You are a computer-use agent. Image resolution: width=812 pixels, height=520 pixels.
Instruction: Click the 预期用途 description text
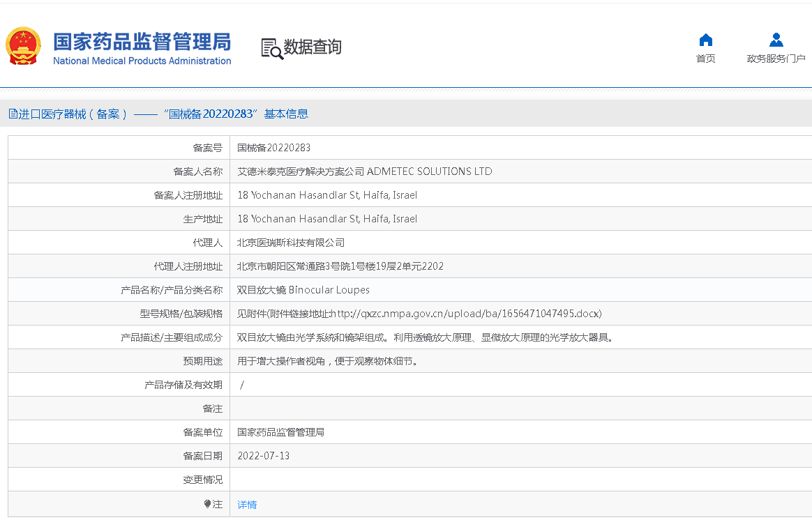coord(326,361)
